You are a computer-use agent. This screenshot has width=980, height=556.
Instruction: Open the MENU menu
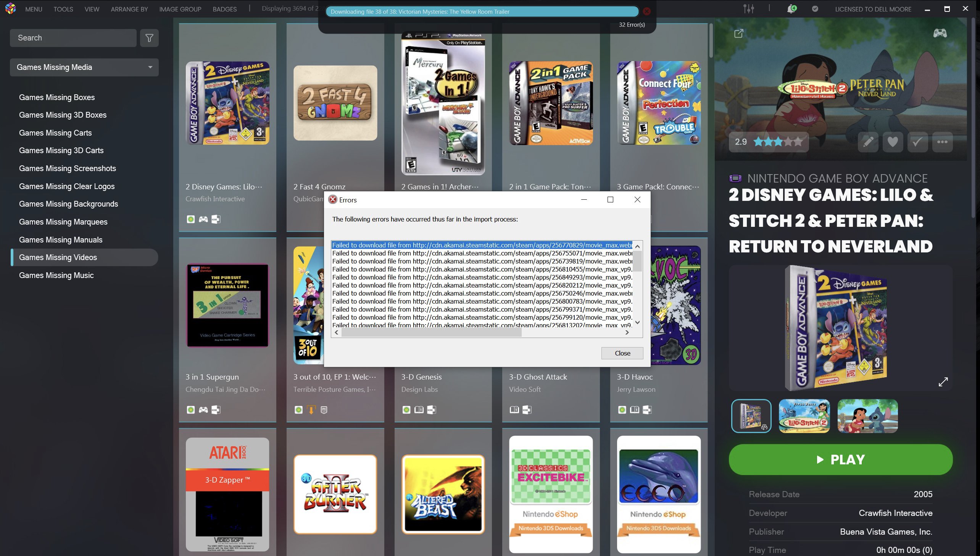34,9
